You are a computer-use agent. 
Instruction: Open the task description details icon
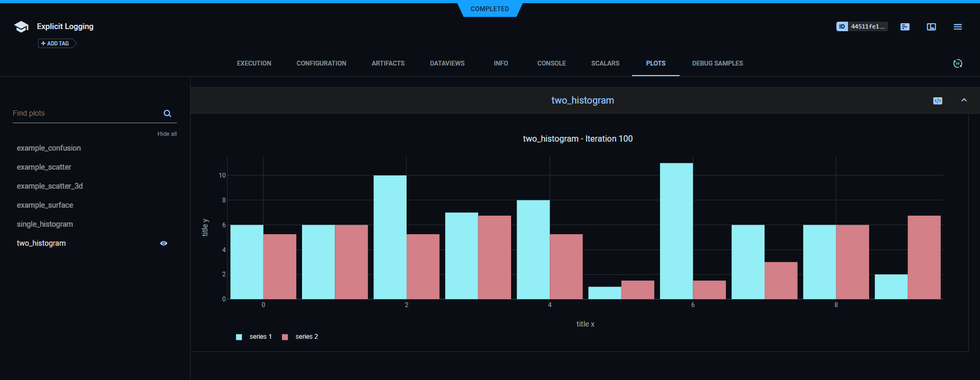click(904, 27)
